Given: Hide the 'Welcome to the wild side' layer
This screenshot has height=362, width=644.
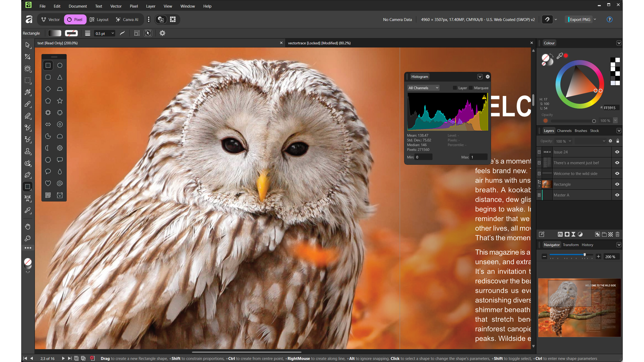Looking at the screenshot, I should coord(617,173).
